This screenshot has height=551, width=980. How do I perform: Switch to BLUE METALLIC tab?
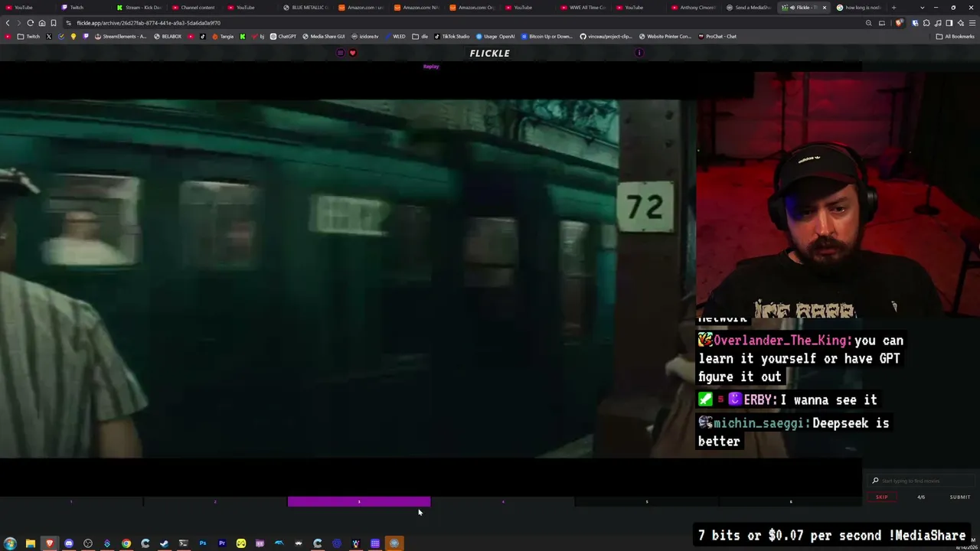click(305, 8)
